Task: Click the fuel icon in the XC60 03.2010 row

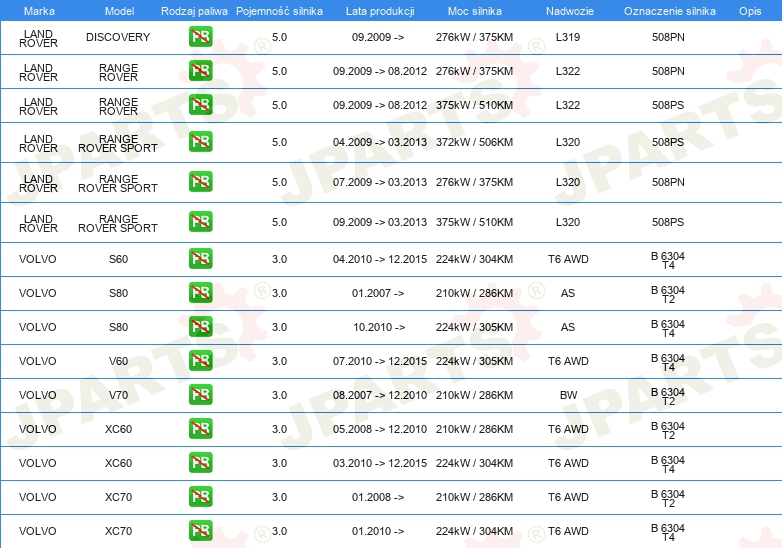Action: pos(200,463)
